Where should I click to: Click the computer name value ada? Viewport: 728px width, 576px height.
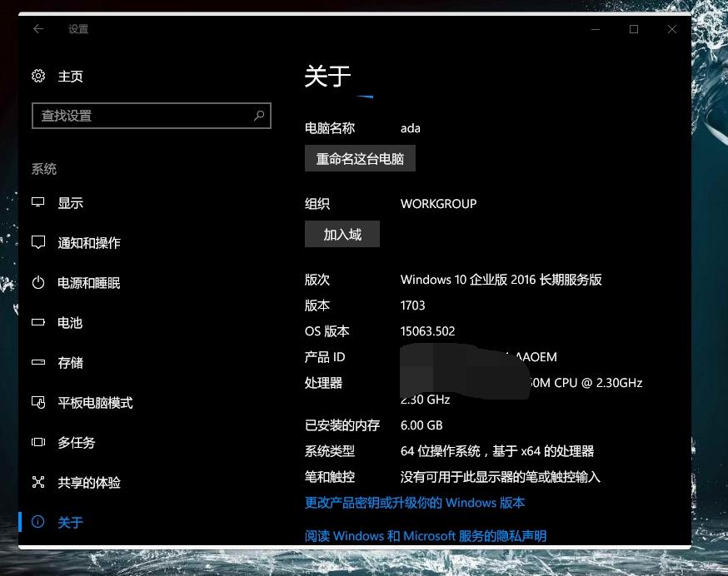point(411,128)
